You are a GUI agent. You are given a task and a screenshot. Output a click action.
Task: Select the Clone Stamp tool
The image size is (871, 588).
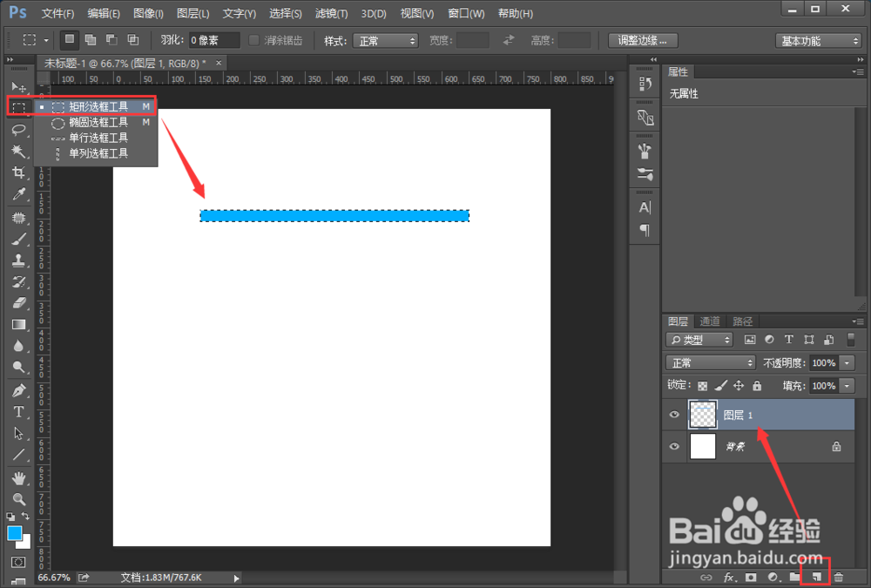coord(18,260)
